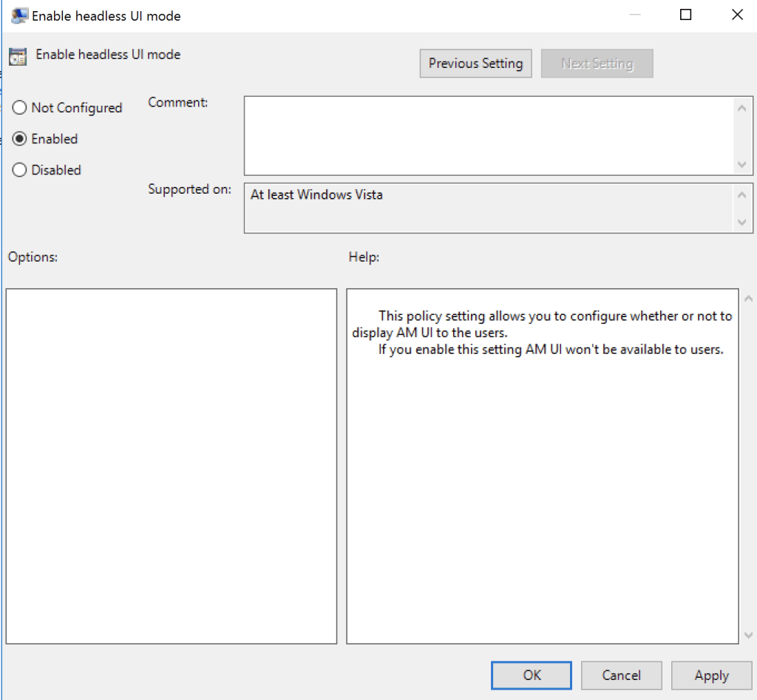
Task: Click the Comment box scroll down arrow
Action: (x=742, y=164)
